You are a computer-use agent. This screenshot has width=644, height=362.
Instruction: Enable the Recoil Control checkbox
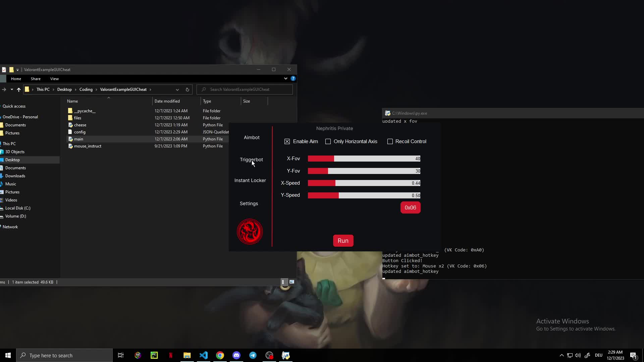(x=390, y=141)
